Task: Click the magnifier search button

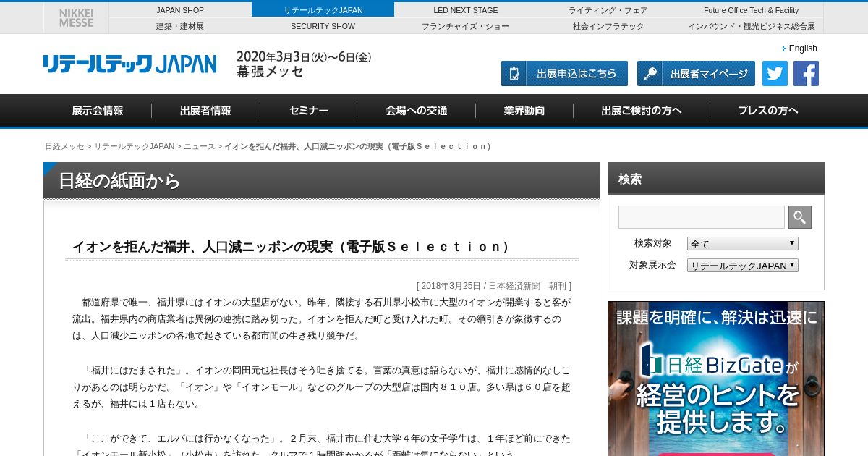Action: (800, 217)
